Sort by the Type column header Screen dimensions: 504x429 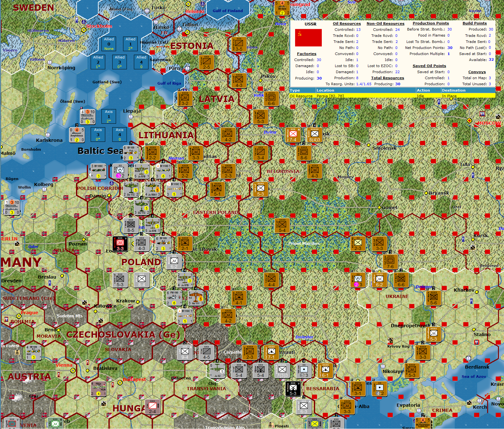(x=302, y=90)
